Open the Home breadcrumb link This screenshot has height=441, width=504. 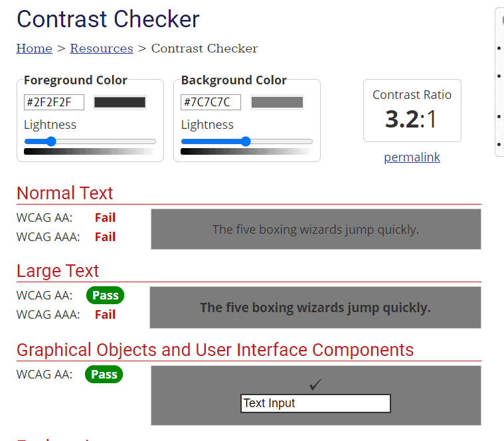point(35,48)
